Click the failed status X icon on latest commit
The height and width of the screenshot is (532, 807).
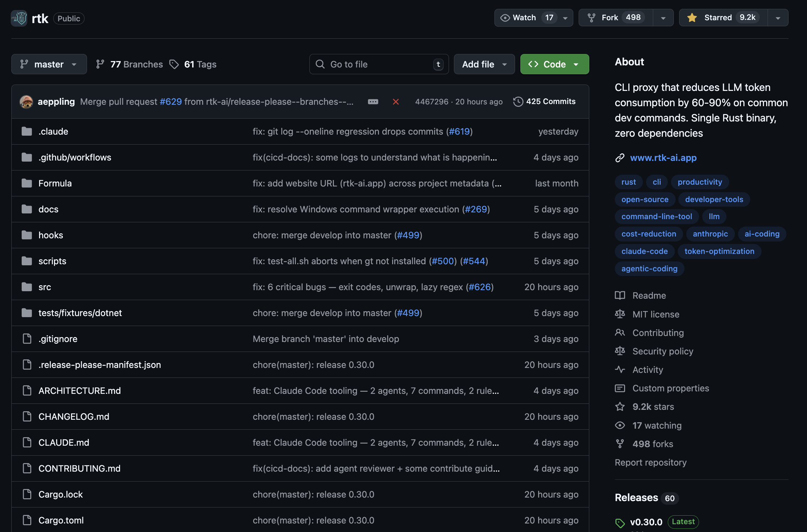coord(396,102)
